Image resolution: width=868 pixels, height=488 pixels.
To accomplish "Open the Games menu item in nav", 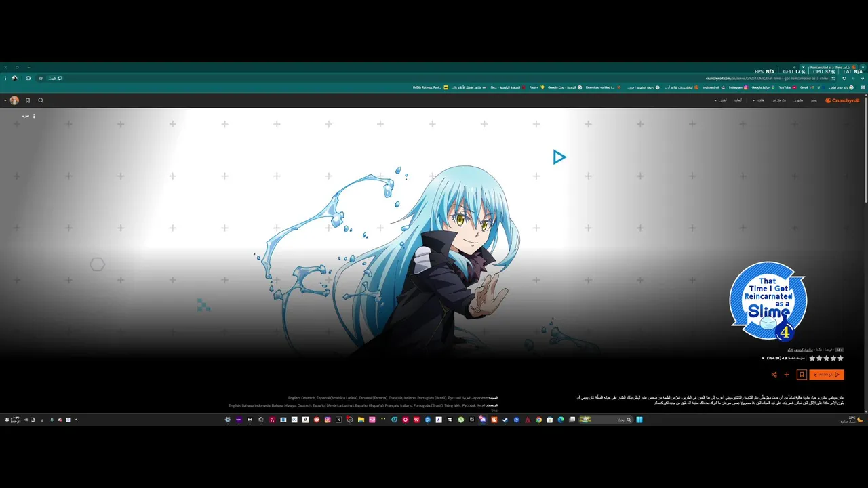I will [x=738, y=100].
